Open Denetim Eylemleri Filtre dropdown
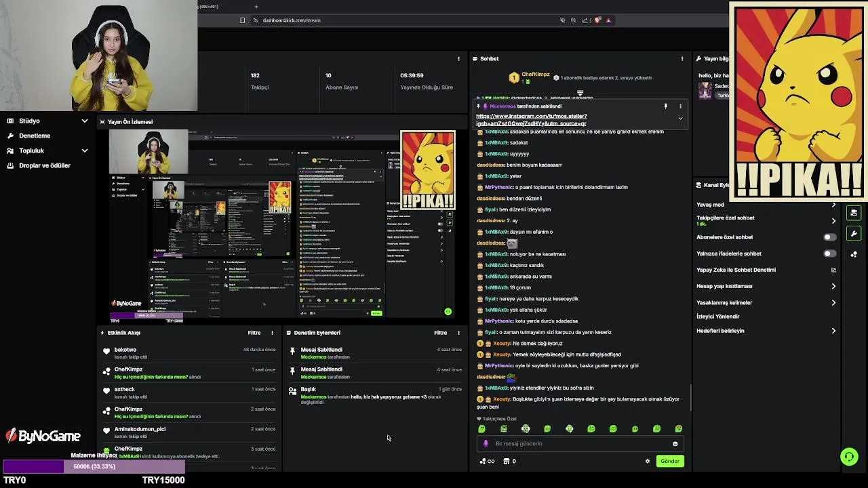 click(x=441, y=333)
